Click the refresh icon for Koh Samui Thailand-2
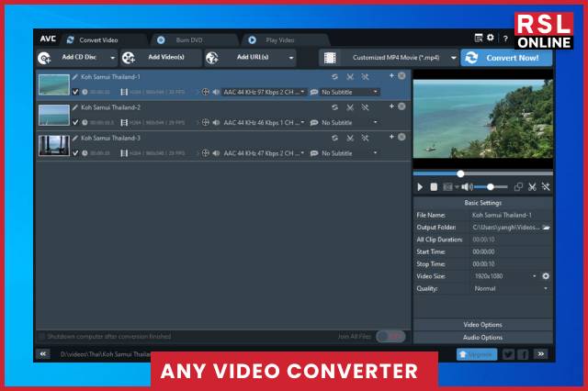 [334, 107]
